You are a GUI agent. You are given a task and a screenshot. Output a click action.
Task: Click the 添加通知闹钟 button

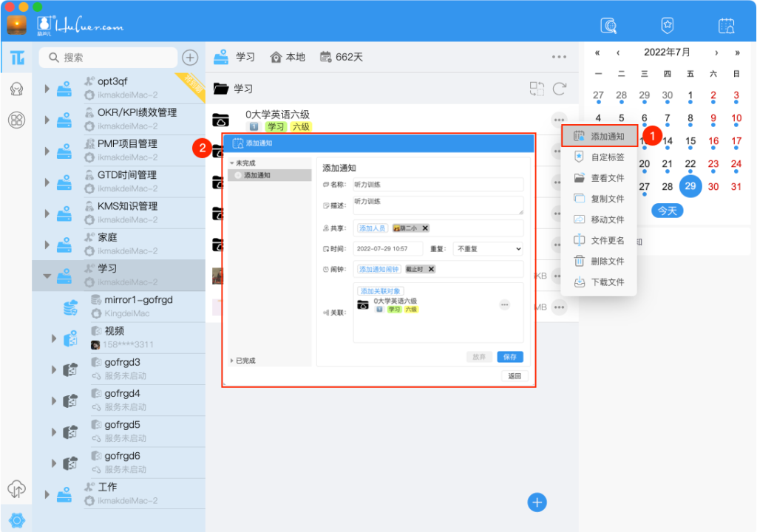point(379,270)
